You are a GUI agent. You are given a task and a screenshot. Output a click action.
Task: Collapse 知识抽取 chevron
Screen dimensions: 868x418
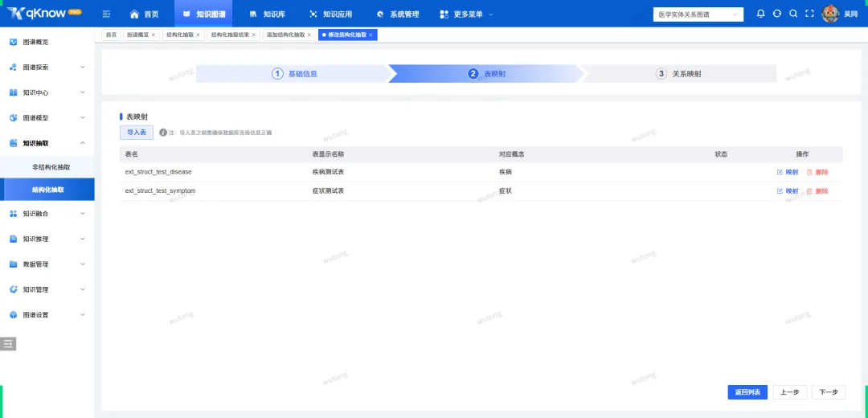point(83,143)
